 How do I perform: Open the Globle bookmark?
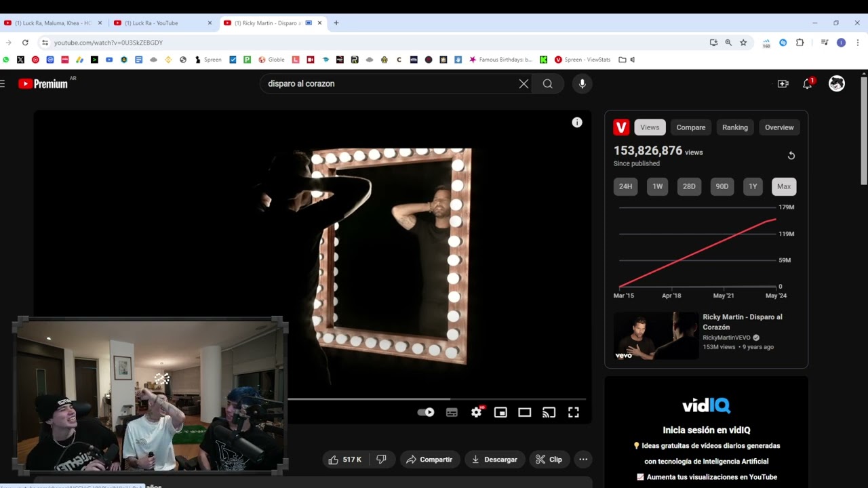coord(271,60)
